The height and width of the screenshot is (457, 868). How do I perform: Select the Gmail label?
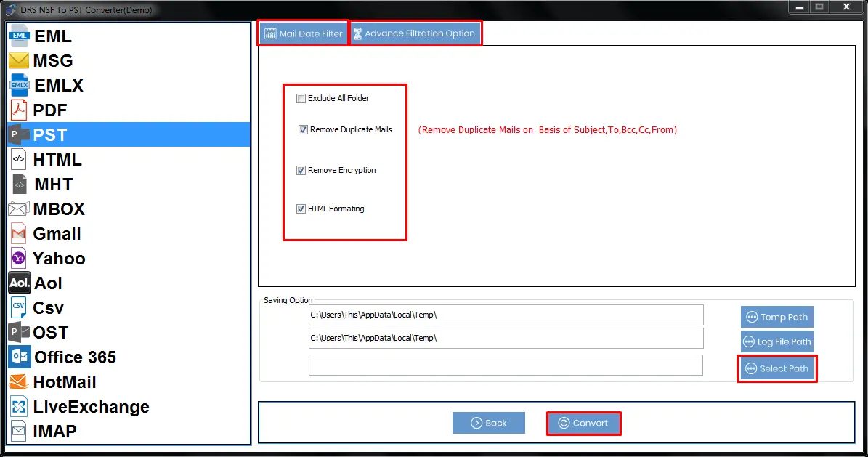pyautogui.click(x=57, y=235)
